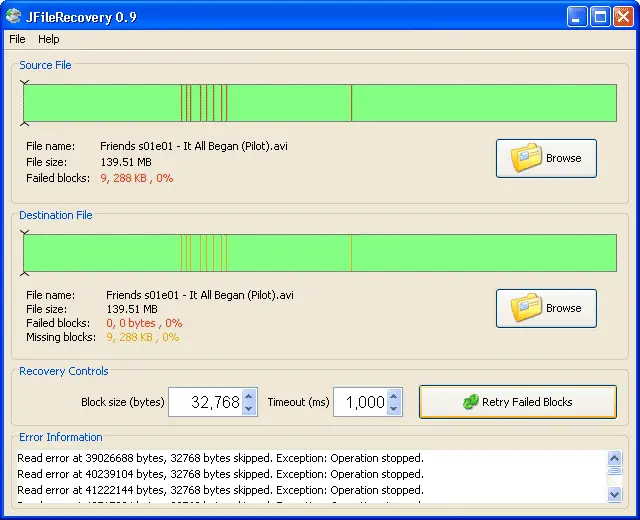Screen dimensions: 640x520
Task: Click the Destination File block map bar
Action: pos(320,253)
